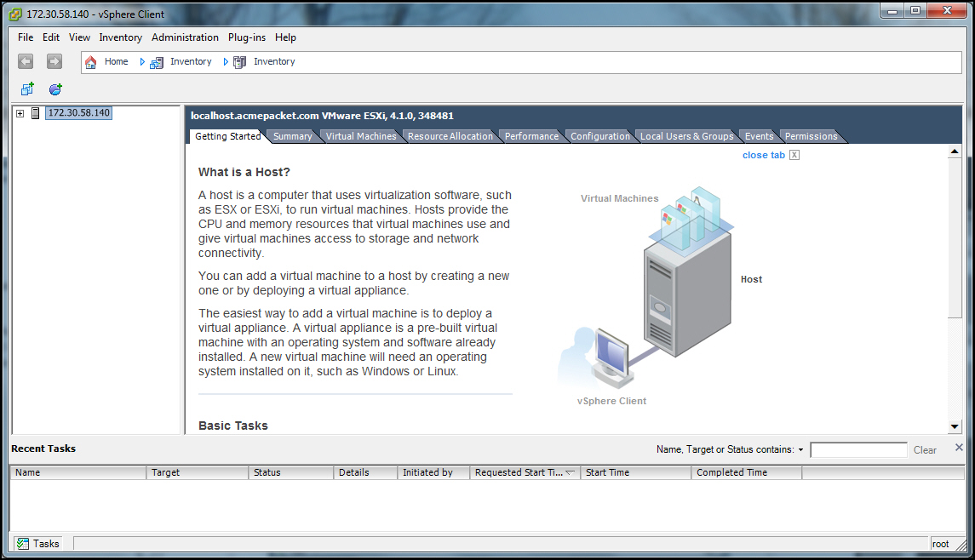Switch to the Performance tab

click(531, 136)
